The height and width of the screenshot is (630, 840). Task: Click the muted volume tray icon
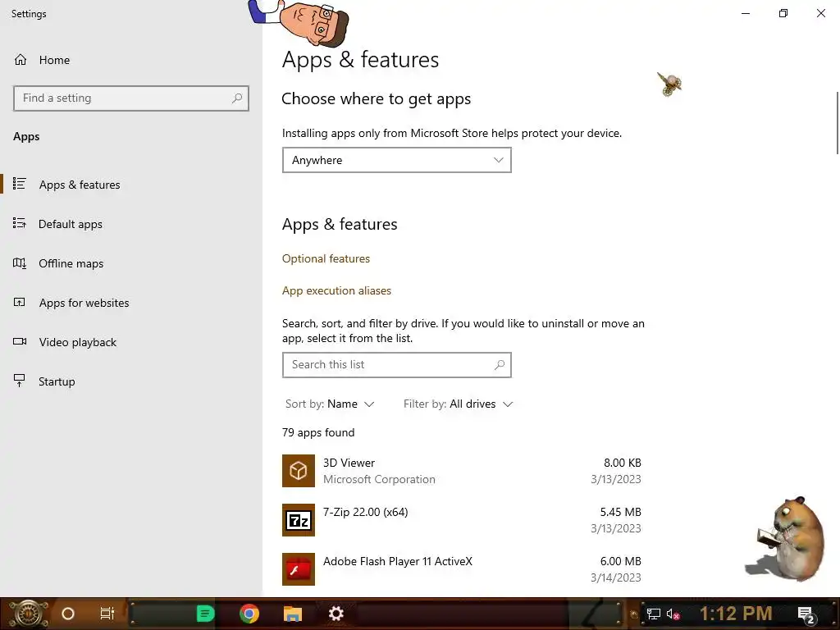673,614
